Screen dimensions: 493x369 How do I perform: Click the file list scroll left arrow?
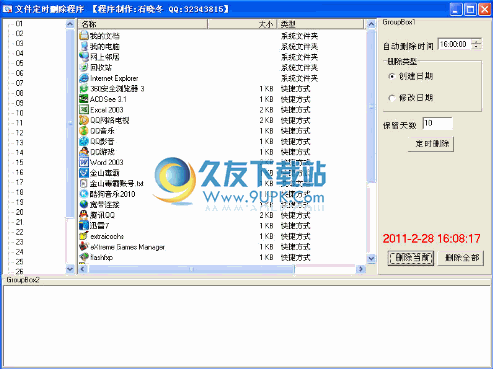click(83, 269)
